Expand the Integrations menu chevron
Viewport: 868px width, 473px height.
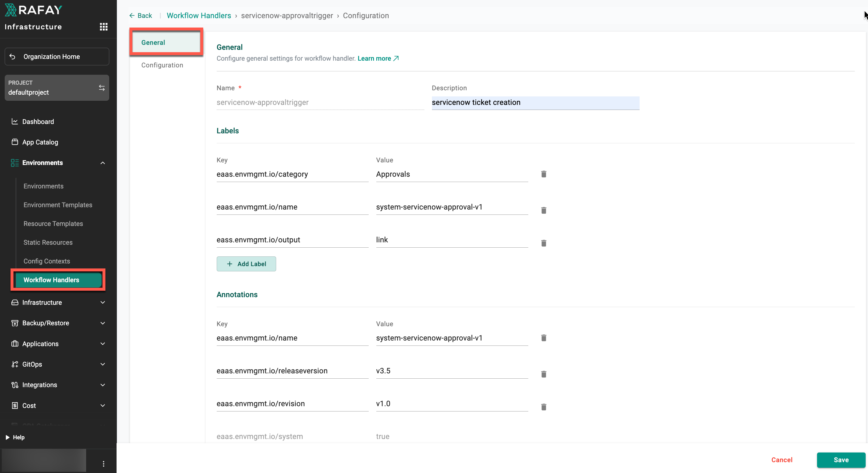click(x=103, y=385)
